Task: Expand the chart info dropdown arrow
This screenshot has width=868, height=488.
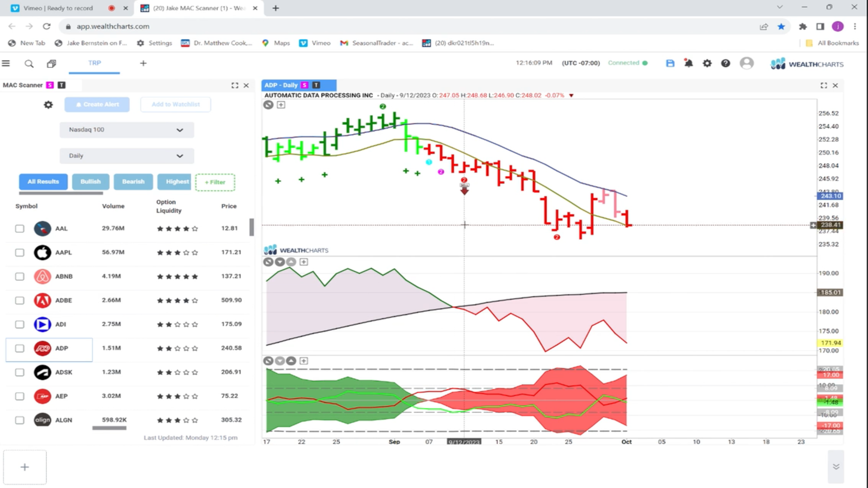Action: click(571, 96)
